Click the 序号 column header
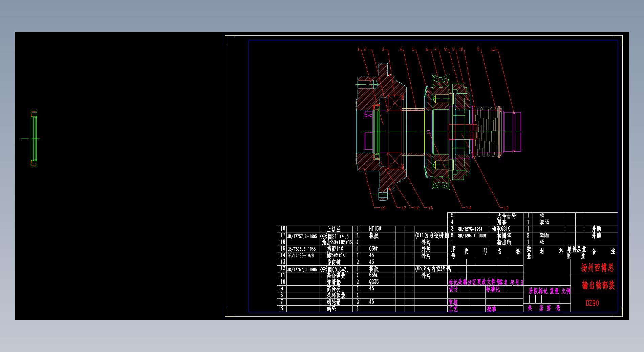The height and width of the screenshot is (352, 644). [x=453, y=252]
